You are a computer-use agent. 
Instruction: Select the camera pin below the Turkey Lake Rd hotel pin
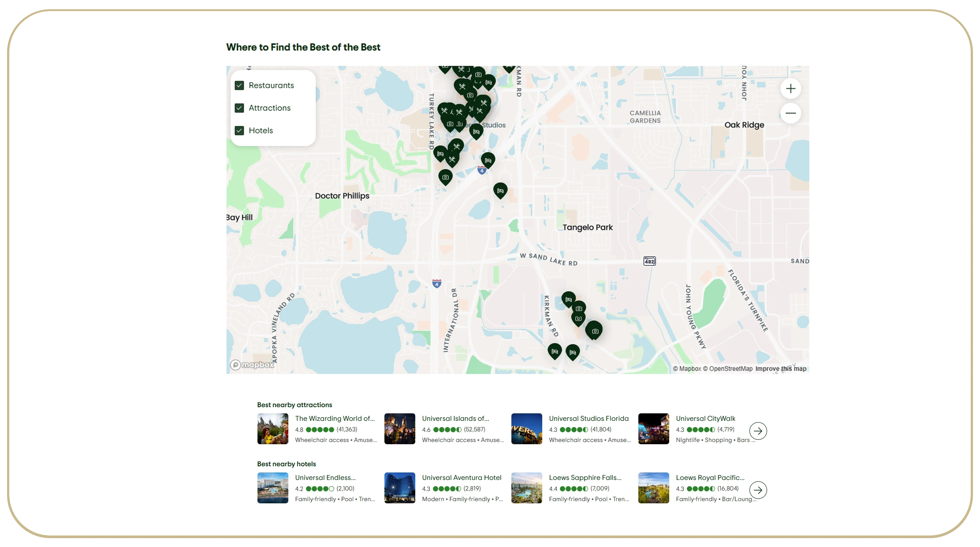click(445, 176)
